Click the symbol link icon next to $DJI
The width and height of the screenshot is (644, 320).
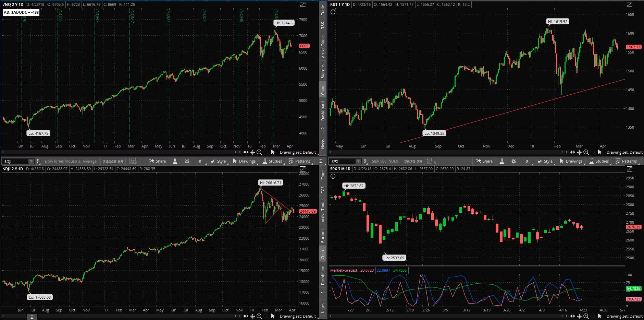(38, 161)
